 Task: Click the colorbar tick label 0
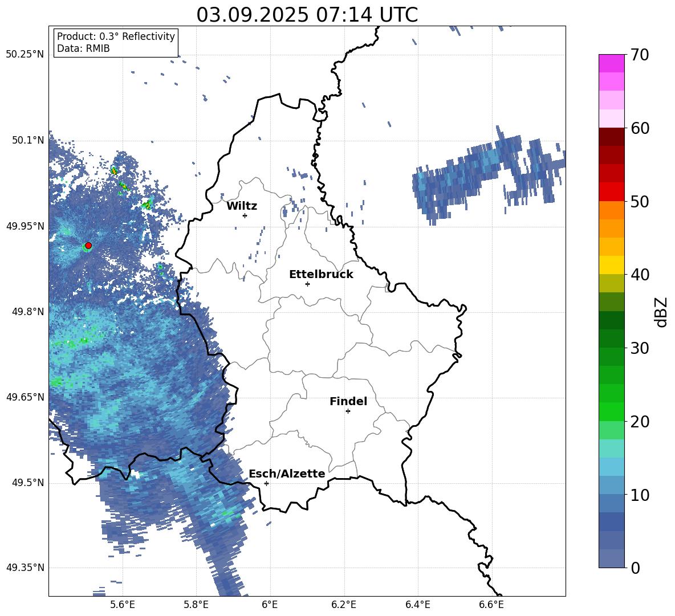coord(636,568)
